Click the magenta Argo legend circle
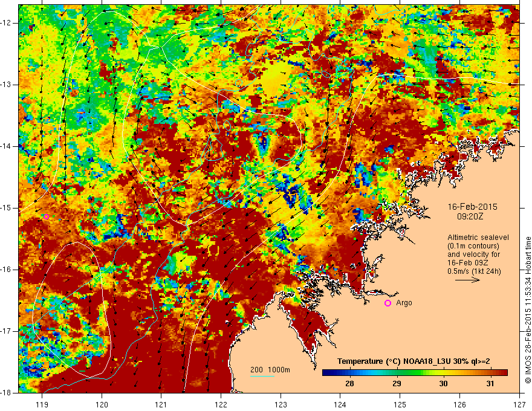The height and width of the screenshot is (411, 532). pyautogui.click(x=388, y=303)
